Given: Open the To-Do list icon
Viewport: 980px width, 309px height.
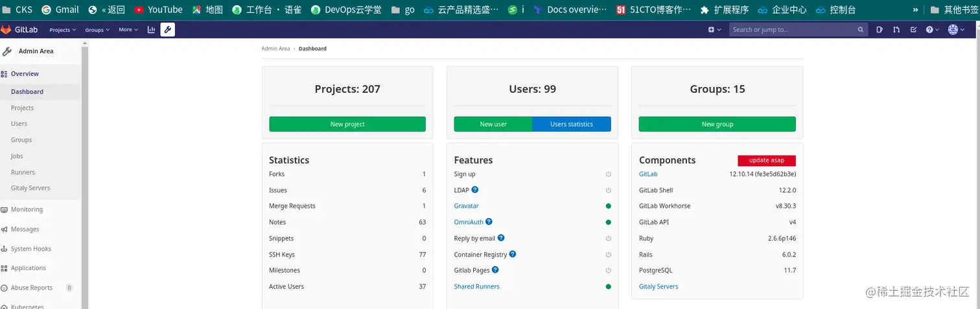Looking at the screenshot, I should point(913,30).
